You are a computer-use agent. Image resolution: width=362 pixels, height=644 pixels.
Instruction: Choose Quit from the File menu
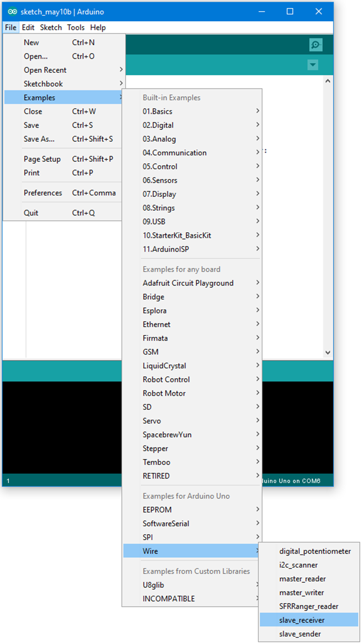tap(31, 213)
